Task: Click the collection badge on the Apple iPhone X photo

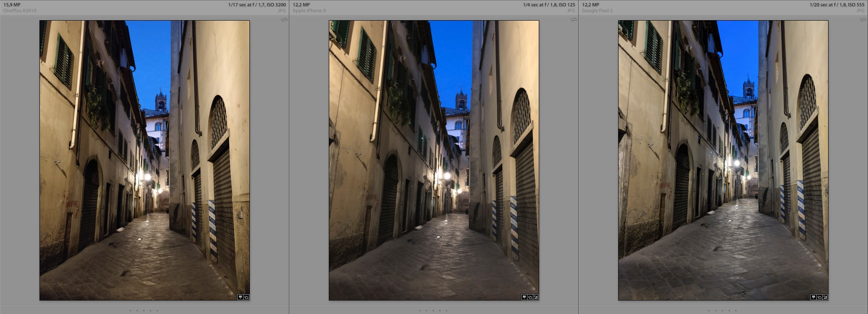Action: [530, 297]
